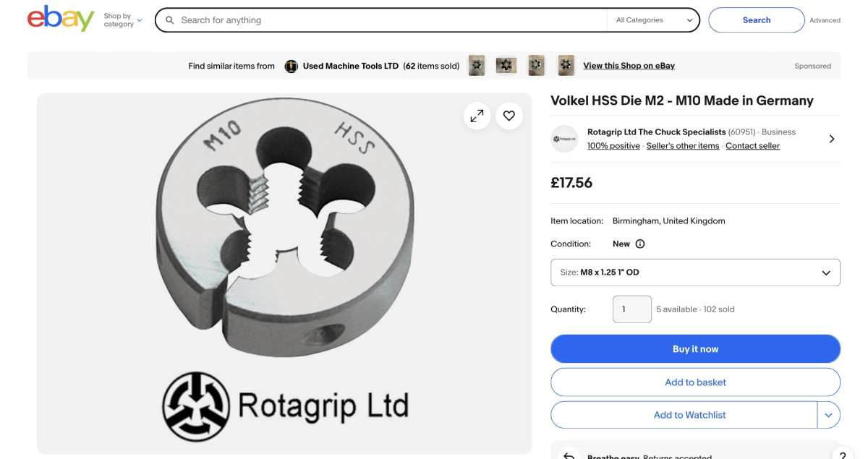Click the Used Machine Tools LTD shop logo
Viewport: 868px width, 459px height.
coord(292,66)
